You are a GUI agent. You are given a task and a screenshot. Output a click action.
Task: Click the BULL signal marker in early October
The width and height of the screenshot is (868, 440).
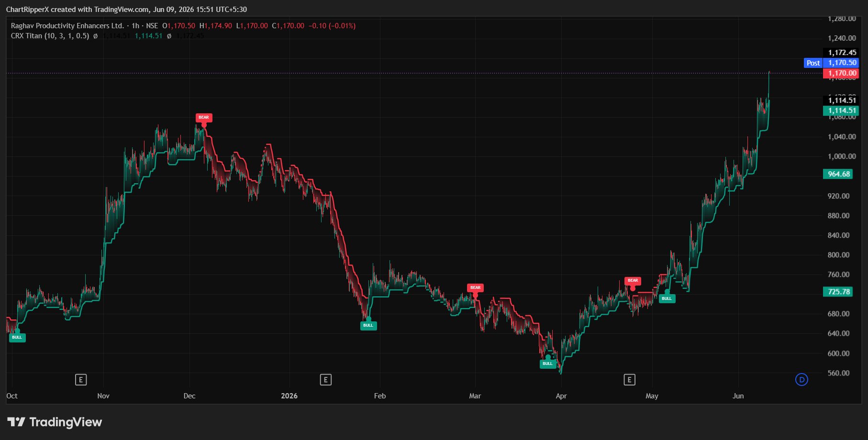pyautogui.click(x=17, y=337)
